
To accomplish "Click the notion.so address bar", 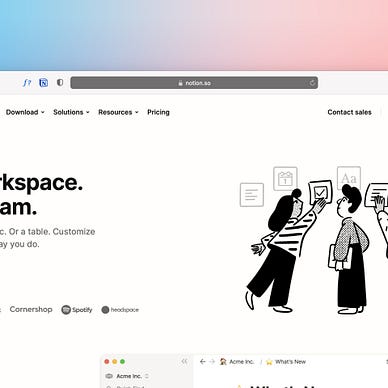I will [x=194, y=83].
